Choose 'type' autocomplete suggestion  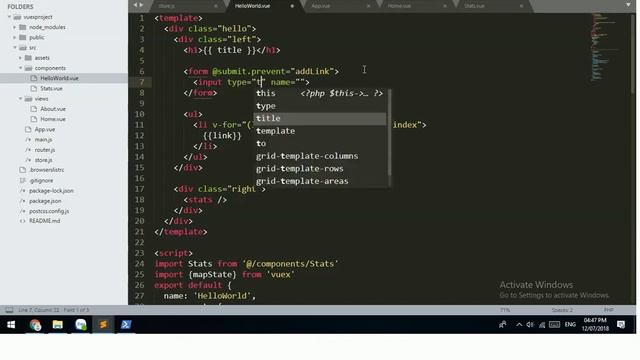(320, 106)
